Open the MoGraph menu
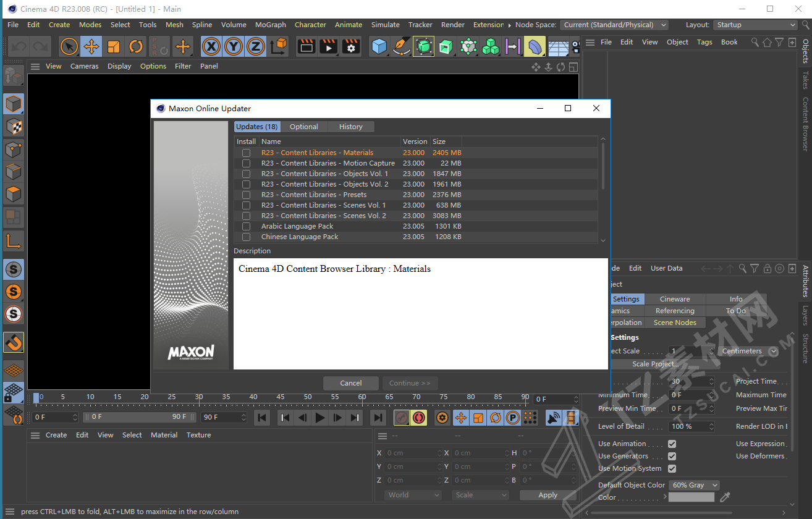The width and height of the screenshot is (812, 519). tap(271, 25)
